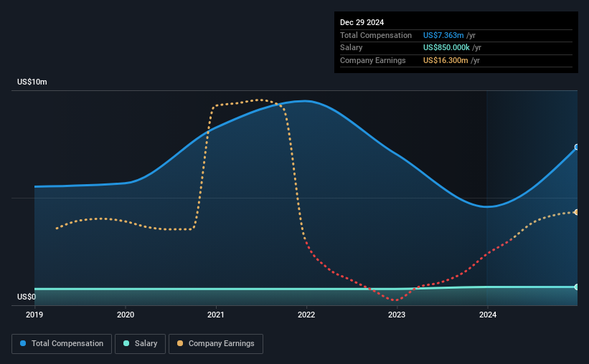Image resolution: width=589 pixels, height=364 pixels.
Task: Toggle the Company Earnings legend button
Action: point(216,344)
